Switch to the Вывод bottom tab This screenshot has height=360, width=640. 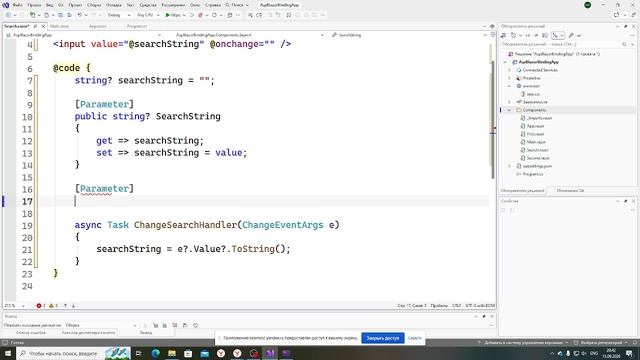146,333
